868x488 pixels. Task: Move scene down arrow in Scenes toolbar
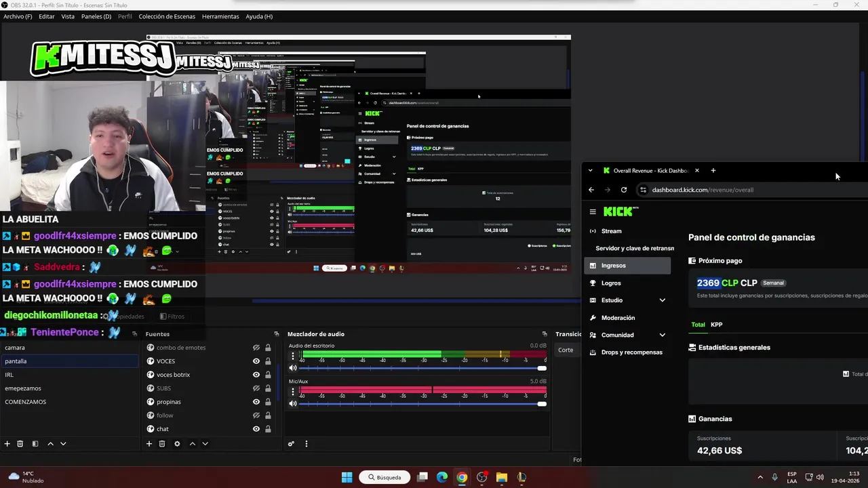pos(63,444)
